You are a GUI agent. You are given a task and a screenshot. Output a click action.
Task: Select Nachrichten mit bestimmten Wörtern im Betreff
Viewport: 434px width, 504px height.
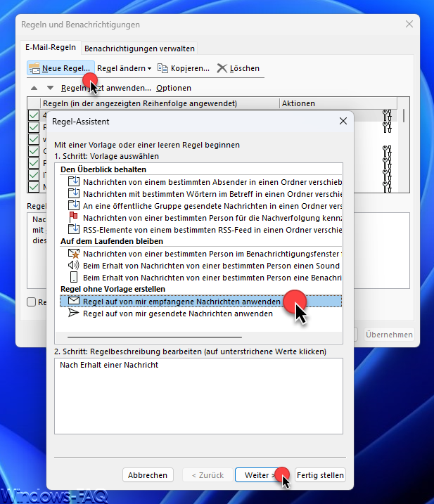click(201, 194)
